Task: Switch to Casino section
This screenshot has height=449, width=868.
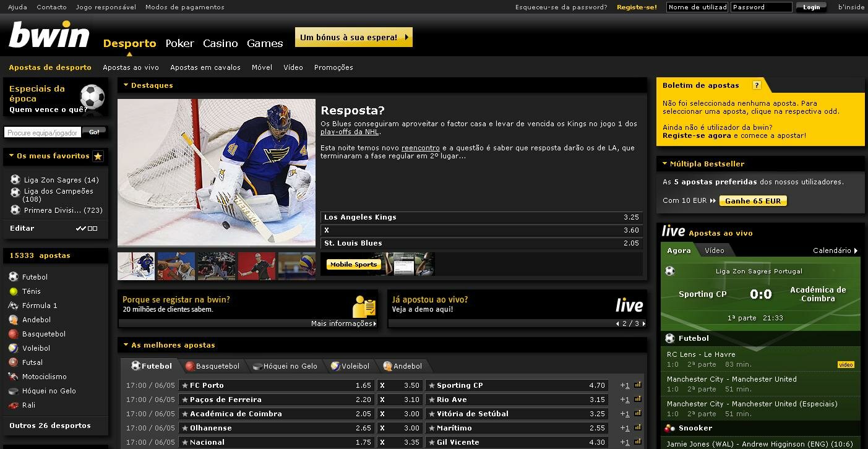Action: (220, 43)
